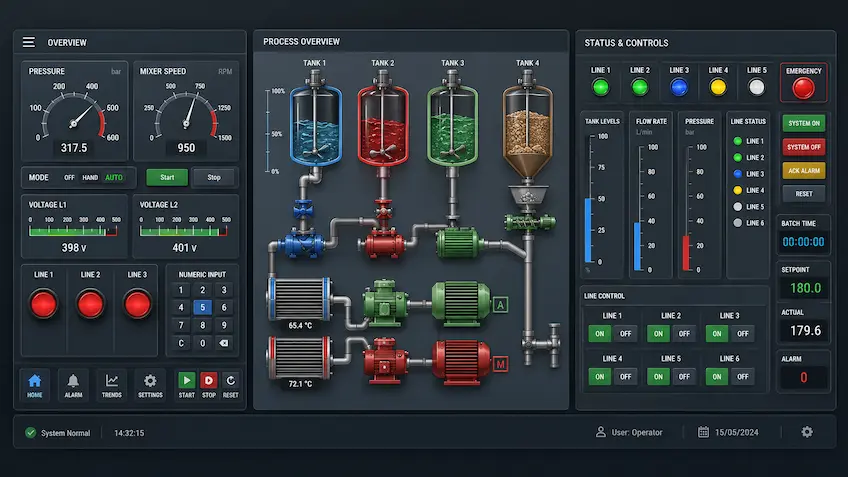This screenshot has width=848, height=477.
Task: Click keypad key C to clear
Action: point(181,343)
